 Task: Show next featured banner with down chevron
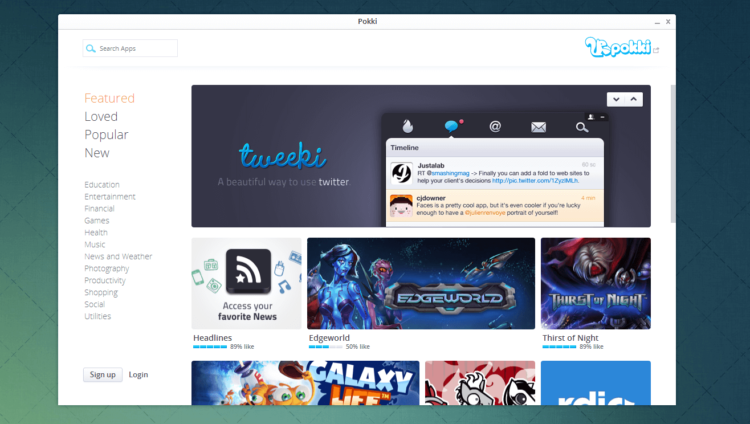tap(616, 100)
